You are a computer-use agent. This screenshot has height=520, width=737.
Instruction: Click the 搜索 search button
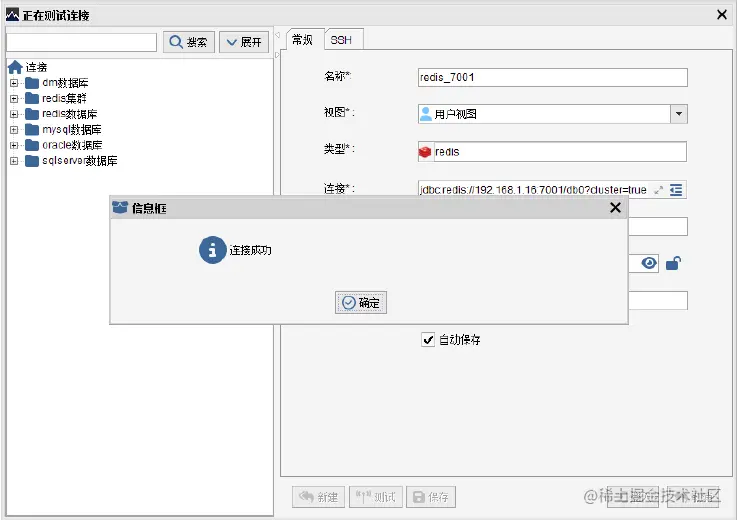click(189, 42)
